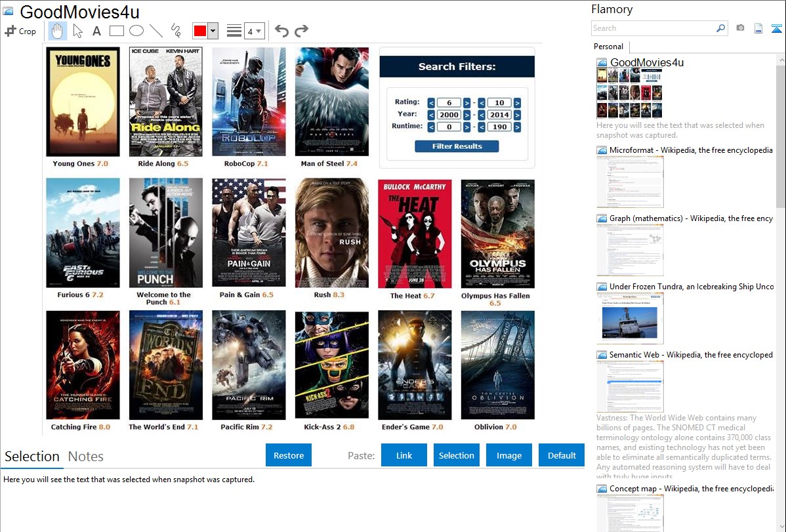This screenshot has width=786, height=532.
Task: Choose the freehand scribble tool
Action: [x=176, y=31]
